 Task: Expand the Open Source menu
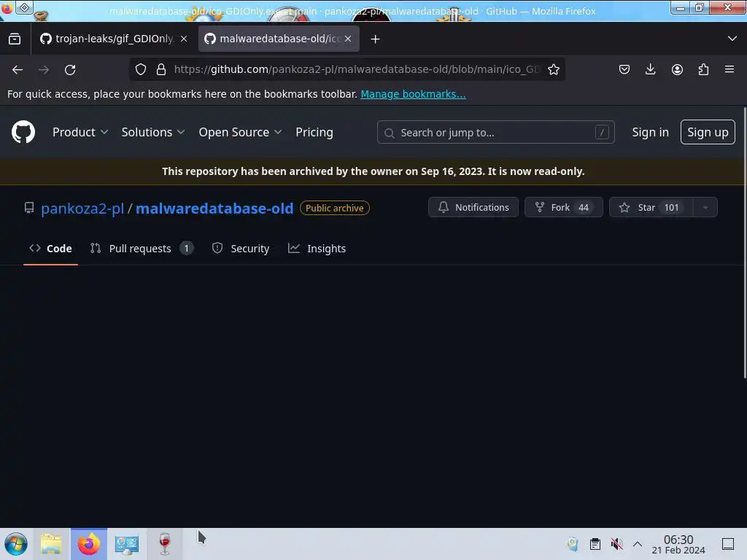tap(240, 132)
